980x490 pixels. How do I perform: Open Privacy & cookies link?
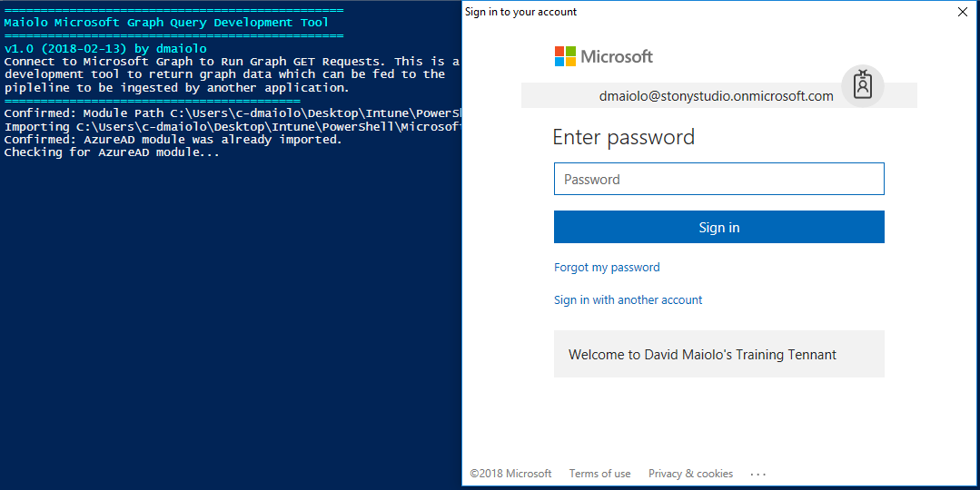click(x=690, y=474)
